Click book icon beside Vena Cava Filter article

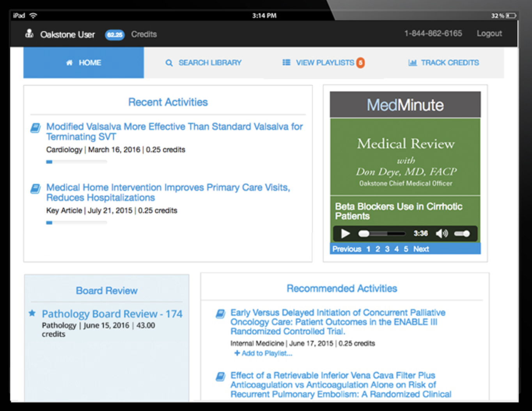[220, 376]
